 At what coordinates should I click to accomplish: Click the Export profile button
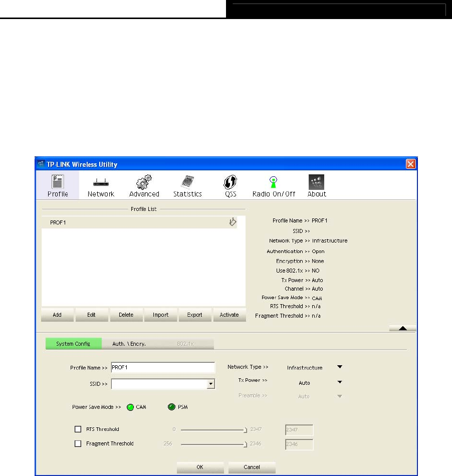pos(194,315)
